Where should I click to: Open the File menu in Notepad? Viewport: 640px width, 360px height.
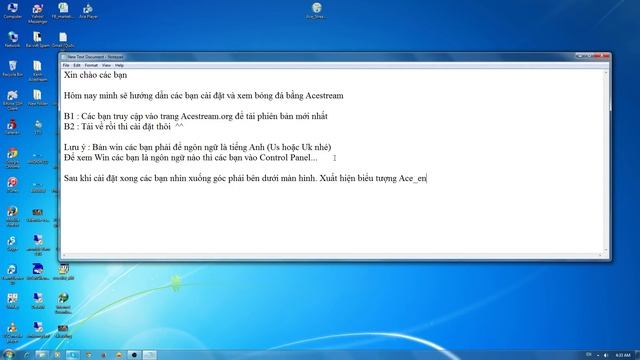click(x=66, y=65)
